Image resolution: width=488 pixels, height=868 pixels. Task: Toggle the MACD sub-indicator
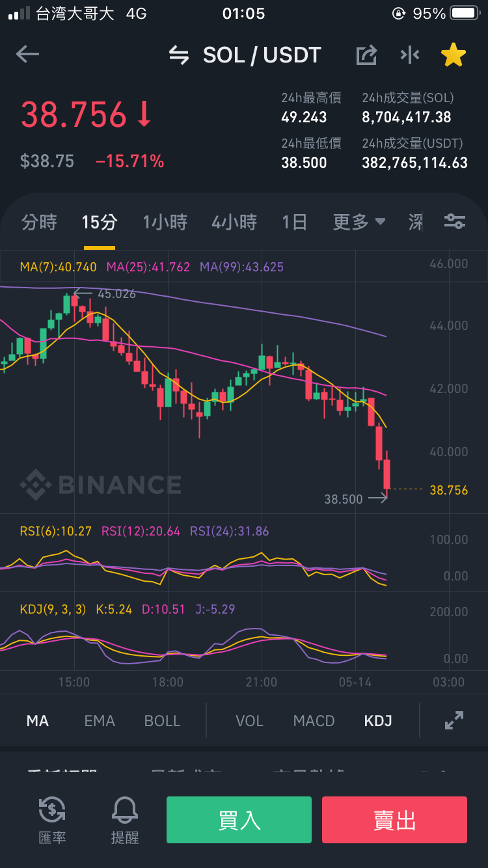point(314,721)
